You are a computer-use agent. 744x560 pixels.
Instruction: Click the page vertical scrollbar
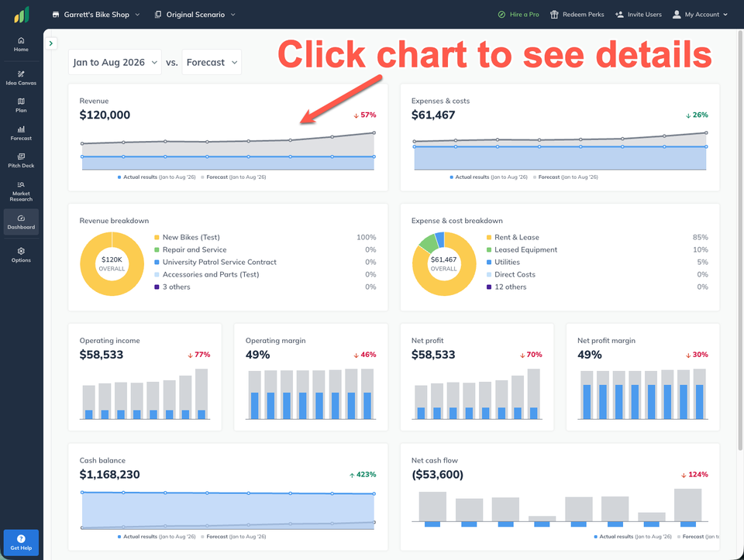[x=740, y=239]
